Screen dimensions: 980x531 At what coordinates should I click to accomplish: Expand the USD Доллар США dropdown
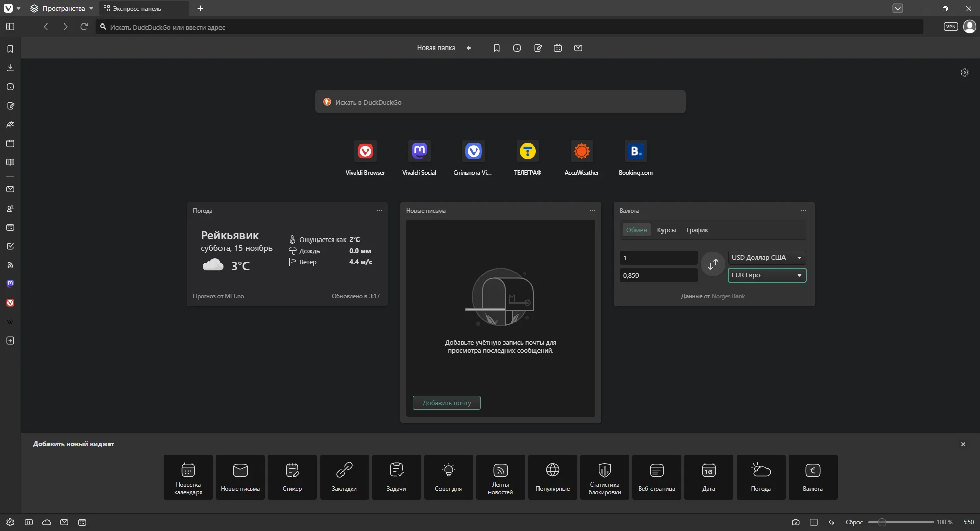point(767,258)
